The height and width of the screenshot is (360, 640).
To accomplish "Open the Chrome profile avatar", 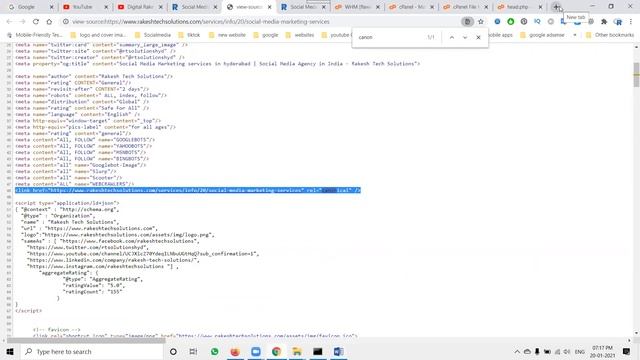I will (618, 22).
